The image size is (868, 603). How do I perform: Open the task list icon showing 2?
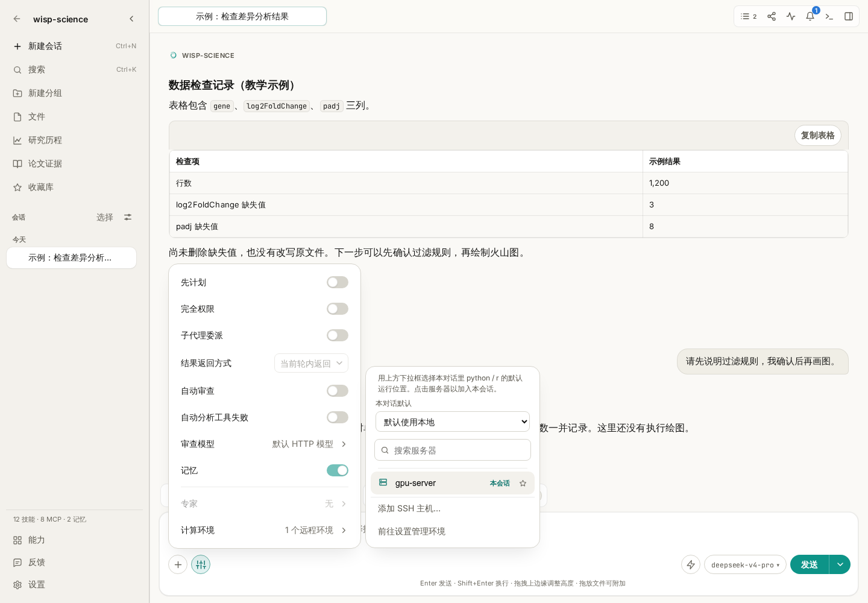click(749, 16)
